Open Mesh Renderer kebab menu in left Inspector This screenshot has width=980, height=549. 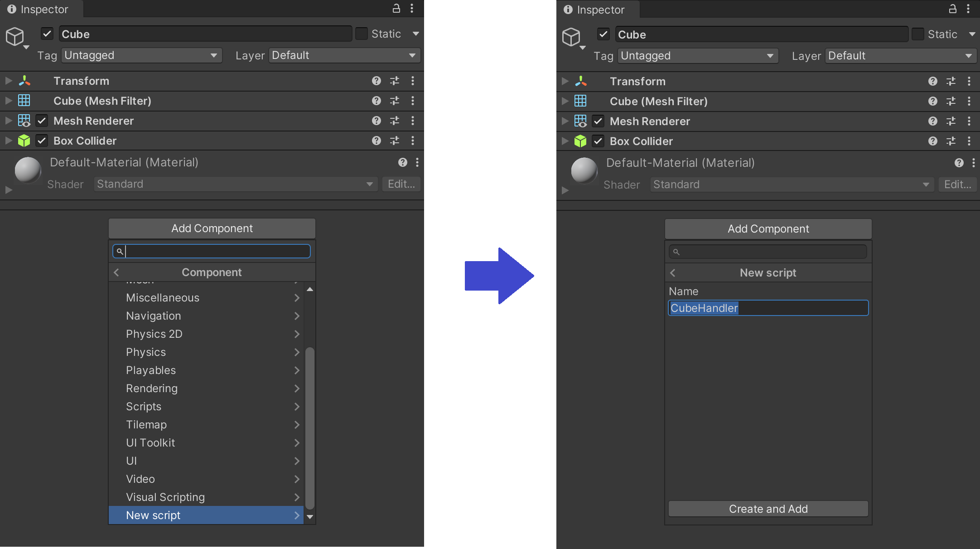pos(412,121)
